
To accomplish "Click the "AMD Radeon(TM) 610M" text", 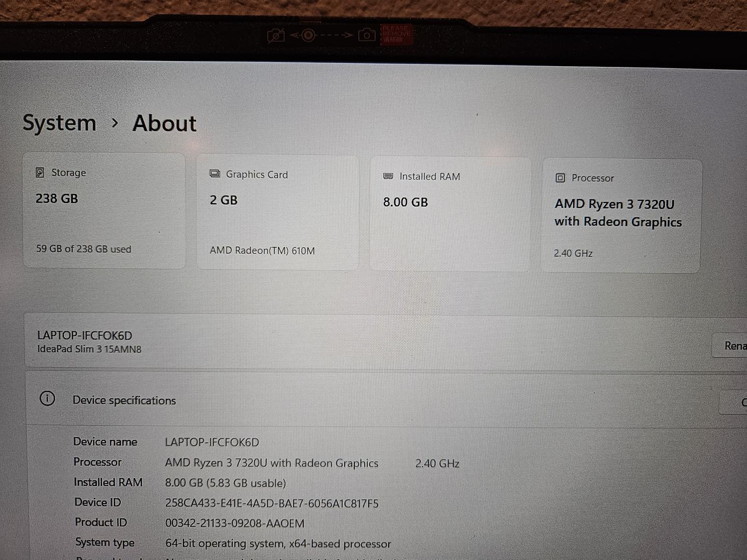I will pyautogui.click(x=262, y=250).
